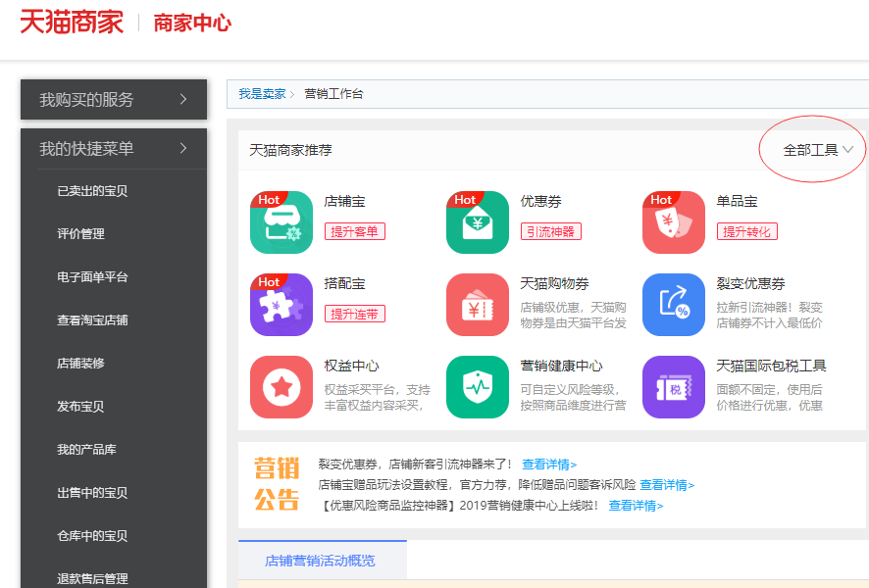
Task: Click the 裂变优惠券 title text
Action: [751, 283]
